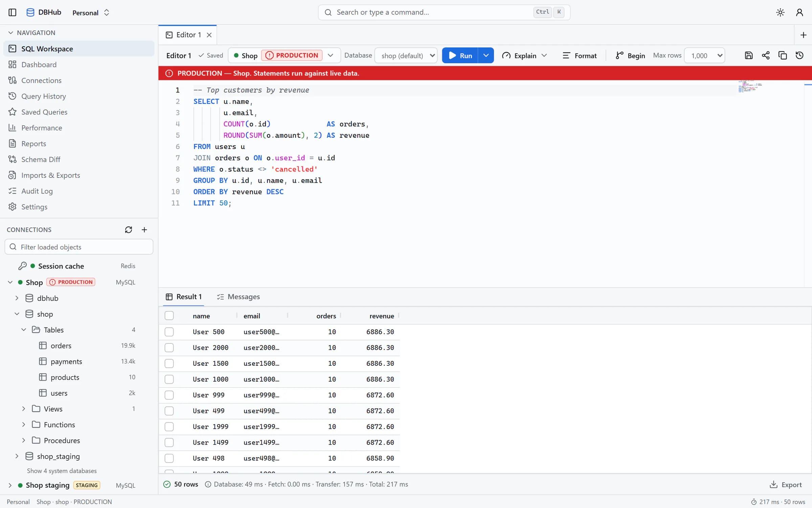Go to Imports & Exports

coord(79,175)
